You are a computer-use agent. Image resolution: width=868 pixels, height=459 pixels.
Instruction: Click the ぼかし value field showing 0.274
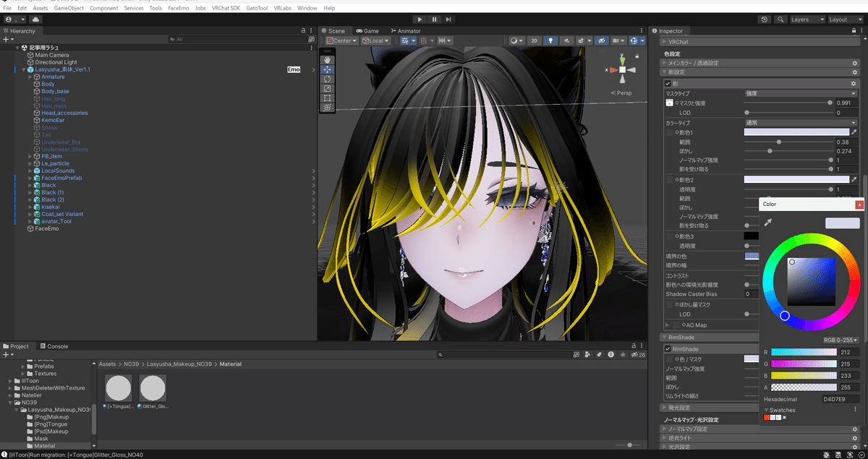846,151
